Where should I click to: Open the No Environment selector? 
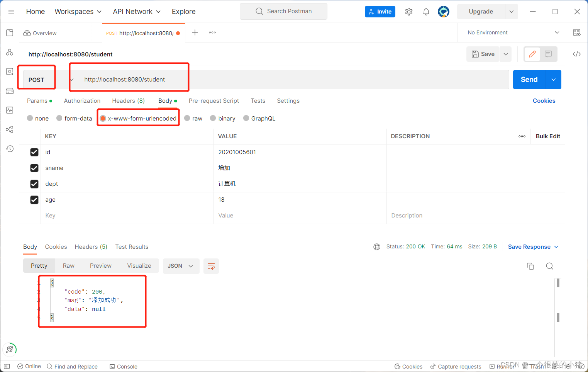pyautogui.click(x=513, y=33)
